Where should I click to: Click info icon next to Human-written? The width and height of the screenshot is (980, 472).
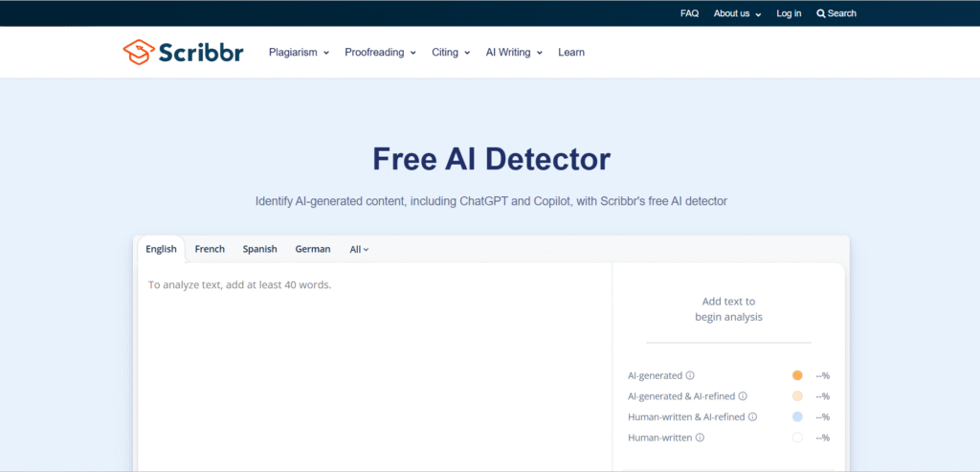coord(700,438)
